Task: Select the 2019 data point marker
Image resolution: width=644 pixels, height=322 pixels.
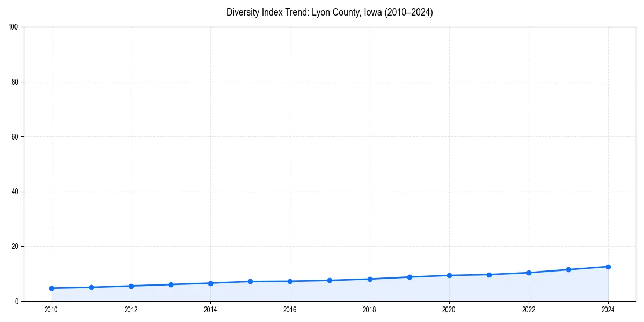Action: tap(409, 277)
